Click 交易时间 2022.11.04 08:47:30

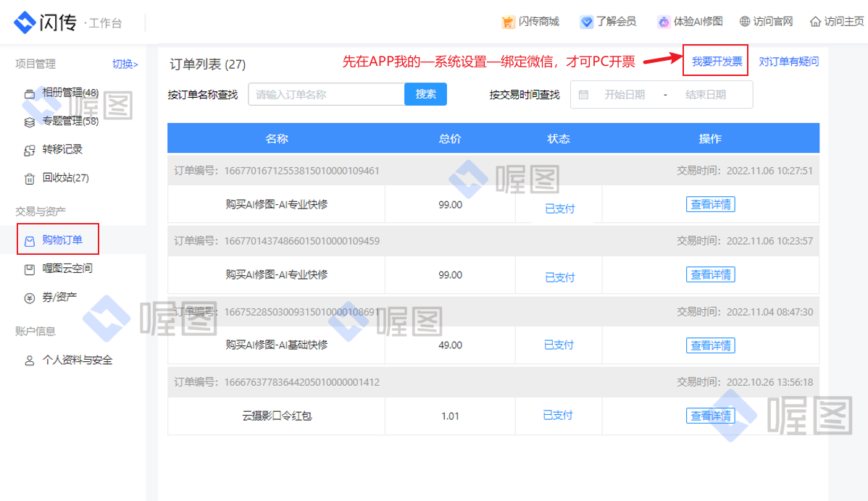point(745,312)
